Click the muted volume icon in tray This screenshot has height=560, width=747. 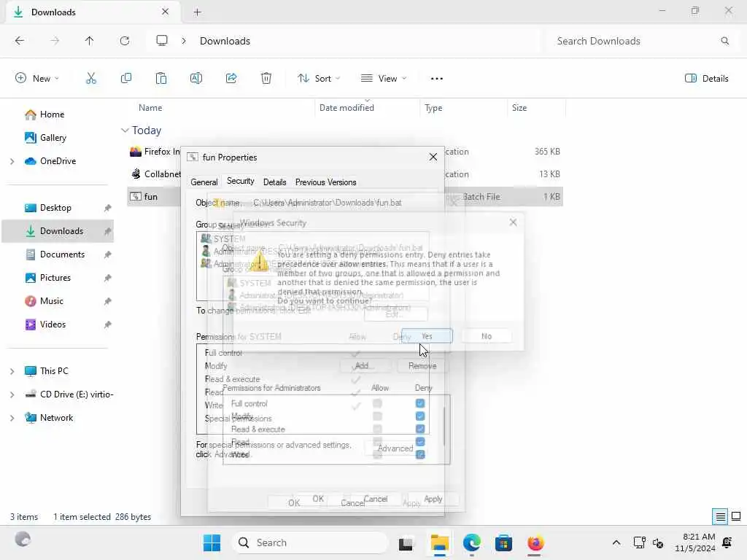click(658, 542)
